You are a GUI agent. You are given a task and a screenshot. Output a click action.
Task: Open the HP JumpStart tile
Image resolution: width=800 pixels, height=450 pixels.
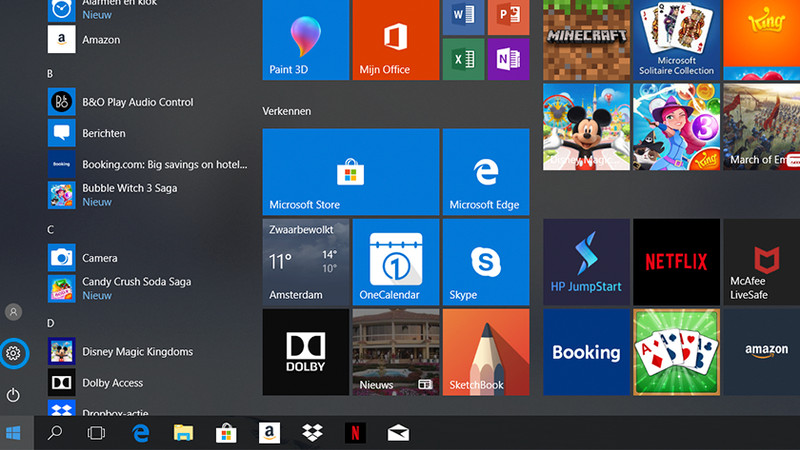586,262
